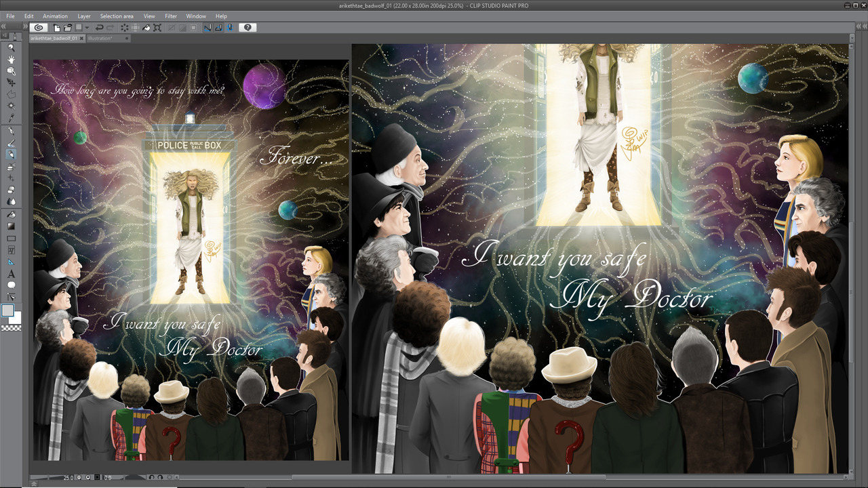
Task: Select the Eraser tool
Action: 11,189
